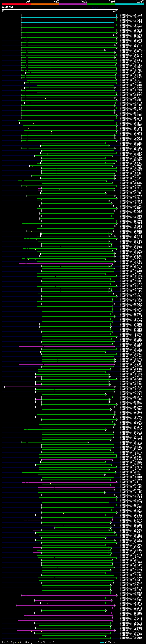Select the UniRef100_B9SP53 label
The image size is (146, 644).
pyautogui.click(x=131, y=342)
